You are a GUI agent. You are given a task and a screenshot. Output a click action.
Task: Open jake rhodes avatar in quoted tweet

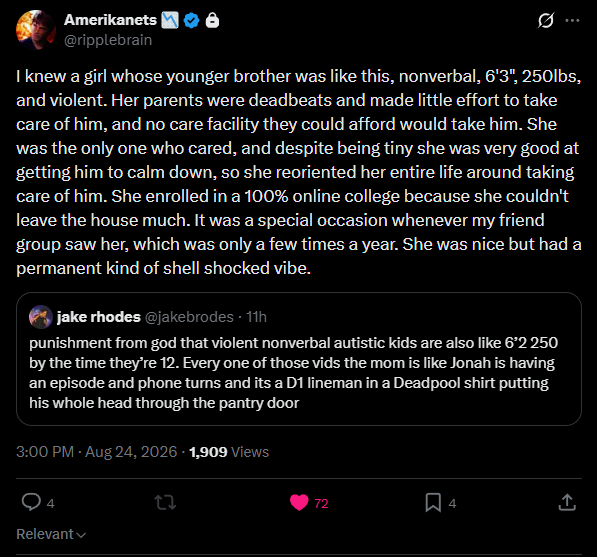41,317
